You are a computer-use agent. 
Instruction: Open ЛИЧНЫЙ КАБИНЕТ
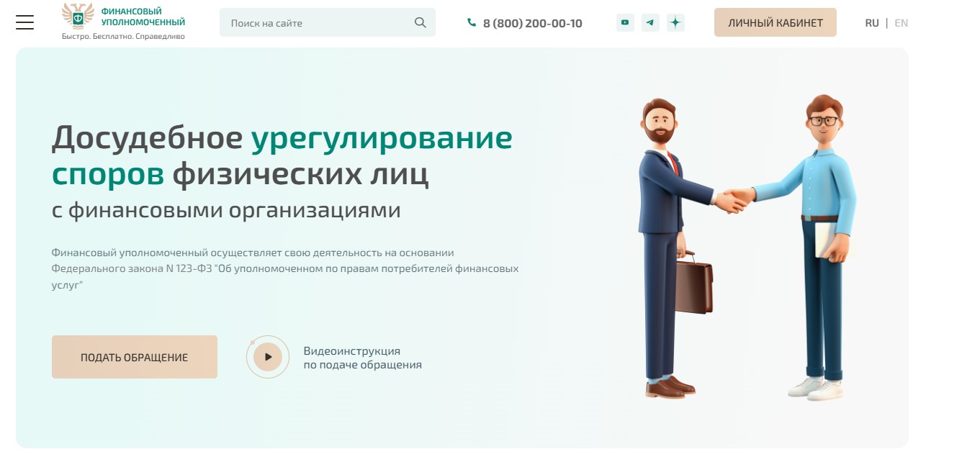tap(776, 22)
